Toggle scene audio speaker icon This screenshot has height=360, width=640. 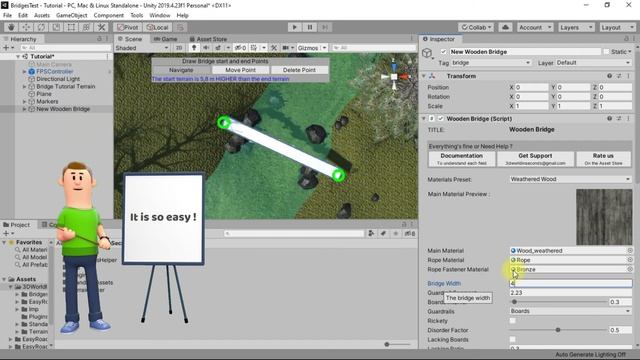click(x=206, y=48)
